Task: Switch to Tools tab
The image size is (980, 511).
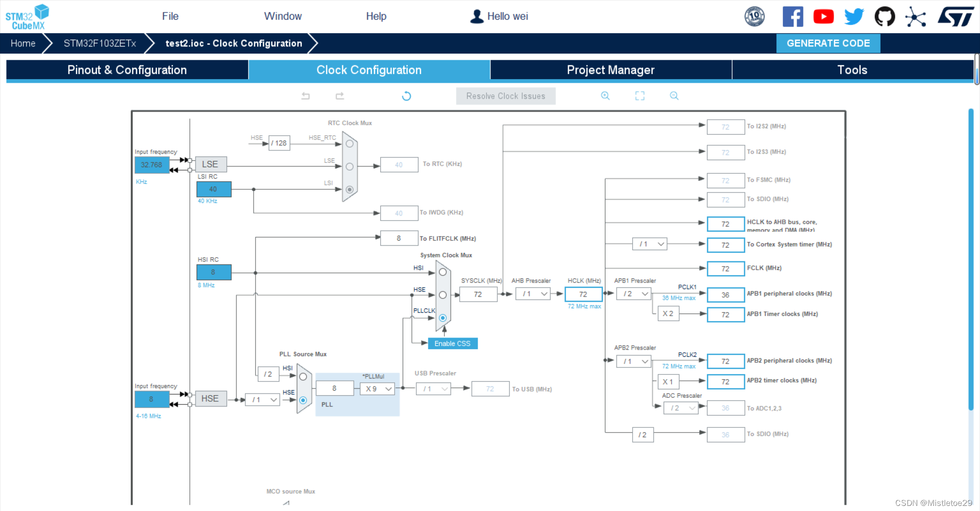Action: pyautogui.click(x=852, y=70)
